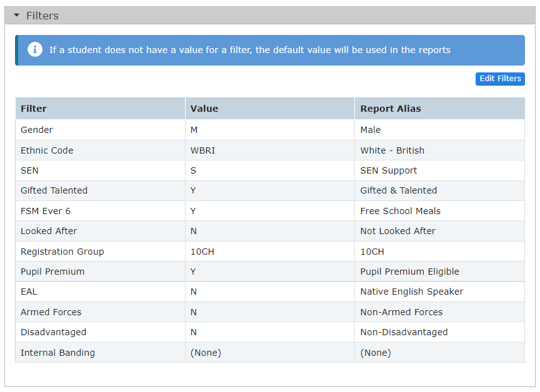Collapse the Filters section
The image size is (540, 392).
16,15
